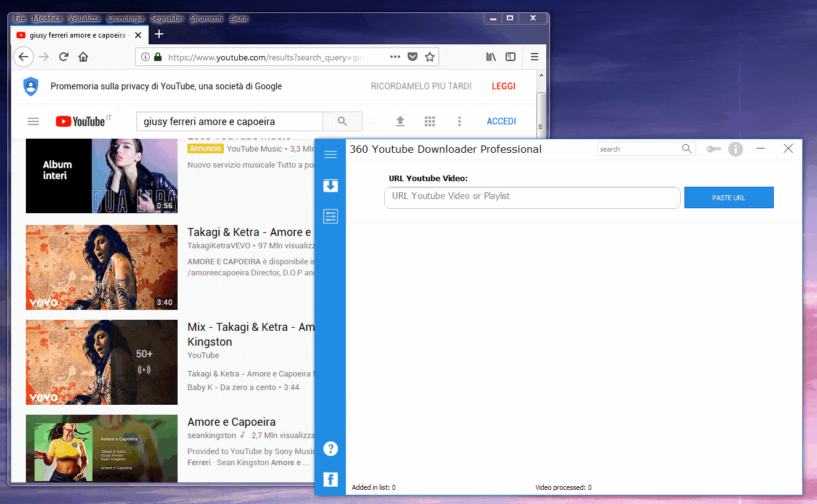The image size is (817, 504).
Task: Bookmark this page star icon
Action: click(x=430, y=57)
